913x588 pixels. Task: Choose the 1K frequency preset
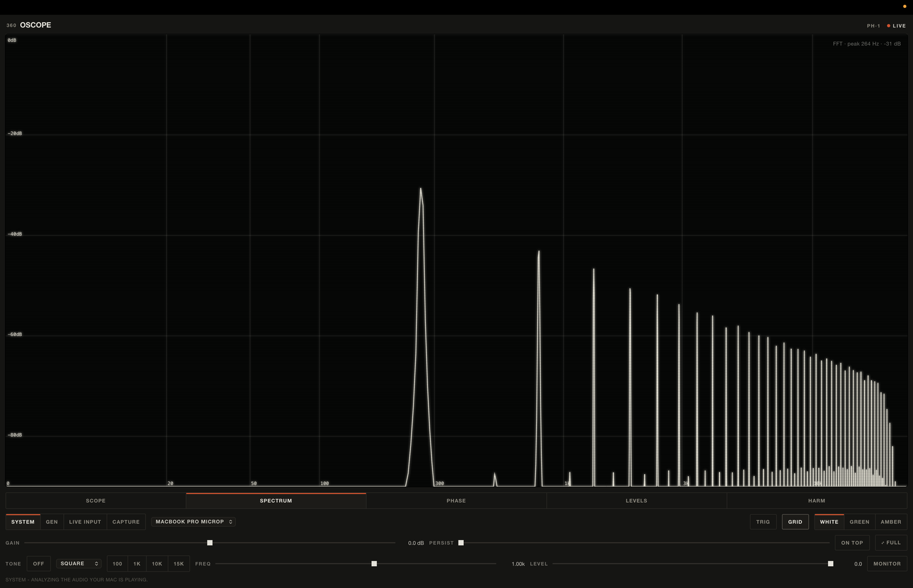tap(137, 564)
